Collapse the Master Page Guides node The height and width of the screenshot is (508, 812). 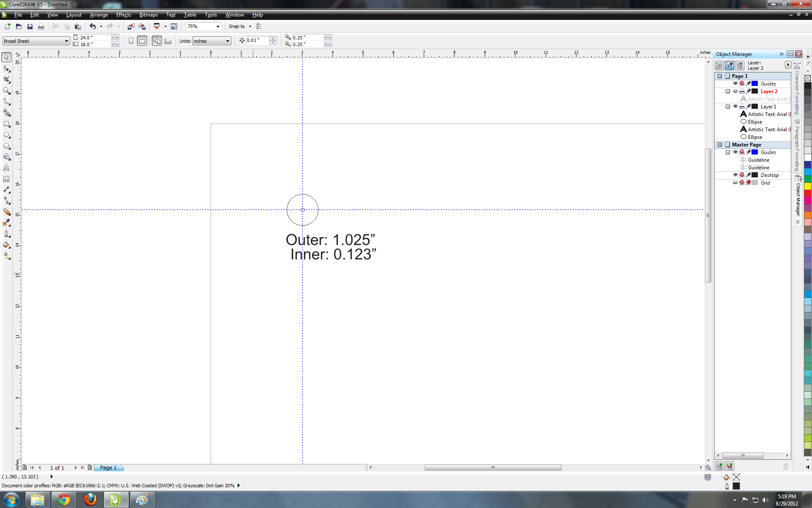pyautogui.click(x=727, y=152)
